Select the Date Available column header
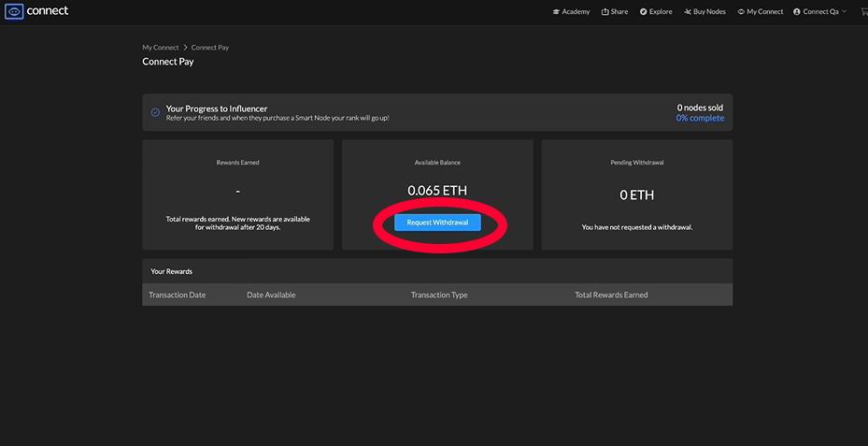This screenshot has height=446, width=868. click(x=271, y=295)
